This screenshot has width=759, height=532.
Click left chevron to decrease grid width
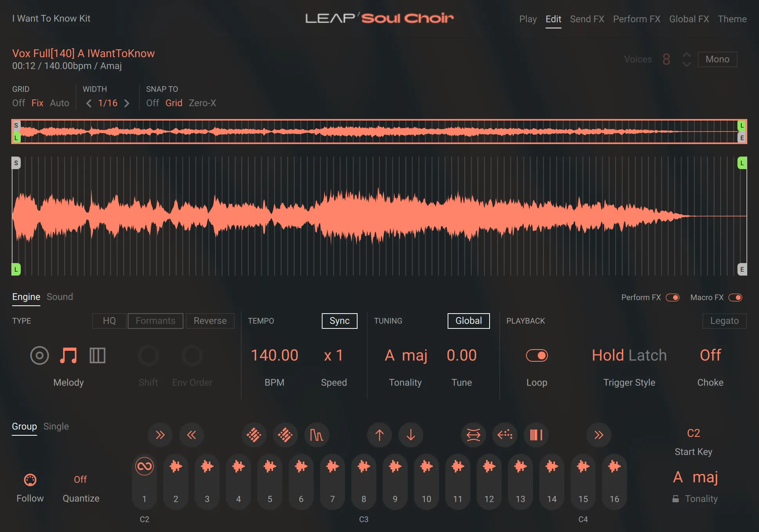(89, 103)
